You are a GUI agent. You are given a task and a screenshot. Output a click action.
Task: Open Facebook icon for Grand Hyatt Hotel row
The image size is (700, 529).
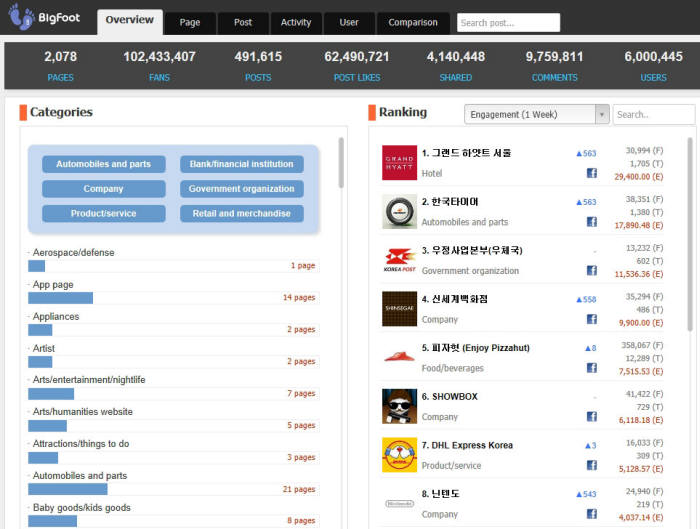point(592,173)
